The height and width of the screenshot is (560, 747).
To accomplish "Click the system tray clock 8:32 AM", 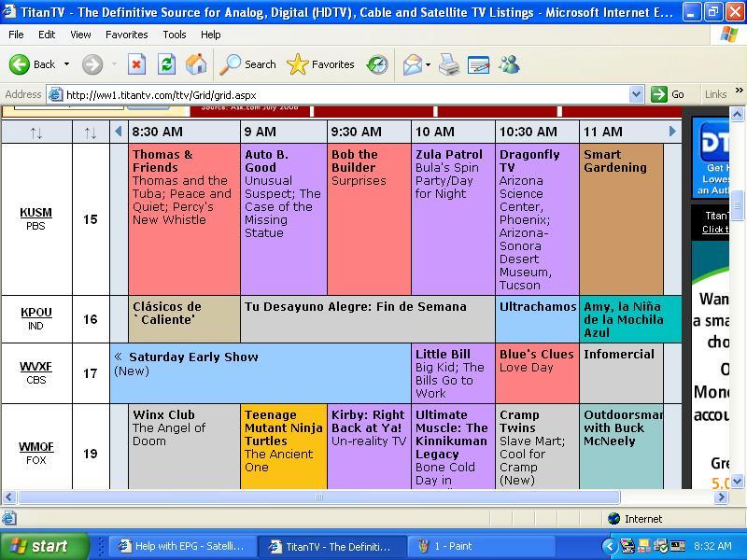I will (712, 546).
